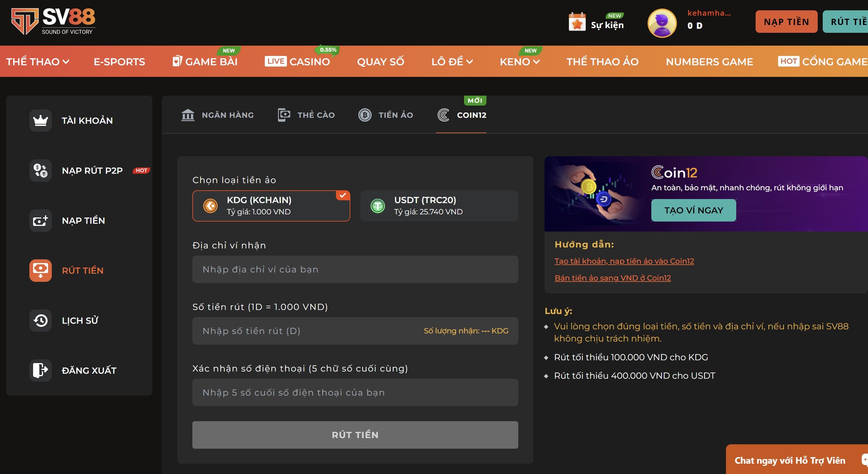Click the HOT badge on Cổng Game
This screenshot has width=868, height=474.
coord(788,61)
